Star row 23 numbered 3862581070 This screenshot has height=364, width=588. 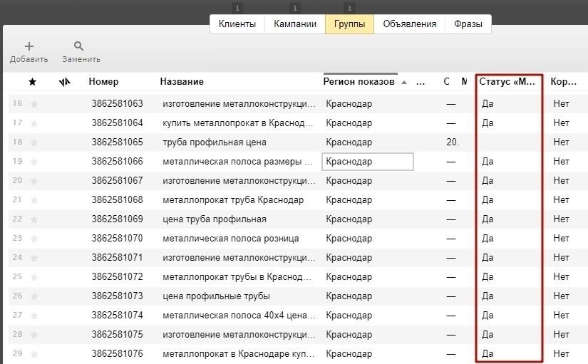coord(34,239)
